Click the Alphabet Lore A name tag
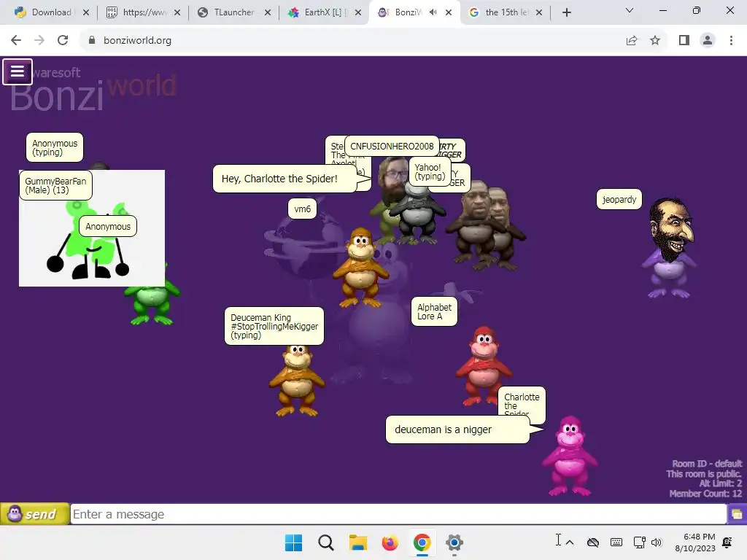The height and width of the screenshot is (560, 747). pos(434,311)
